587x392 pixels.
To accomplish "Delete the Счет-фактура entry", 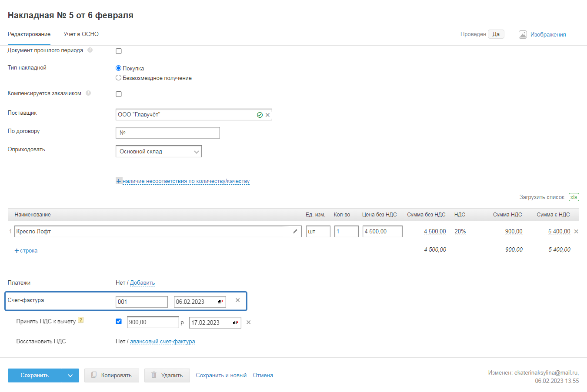I will click(237, 300).
